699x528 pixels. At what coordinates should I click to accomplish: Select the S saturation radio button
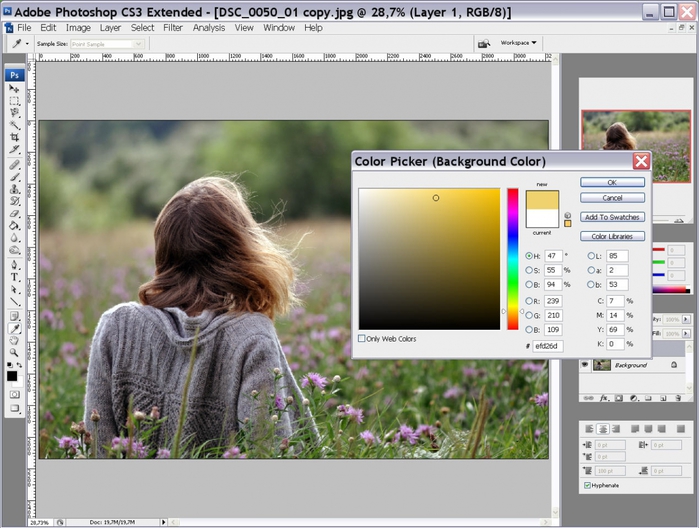[x=529, y=270]
